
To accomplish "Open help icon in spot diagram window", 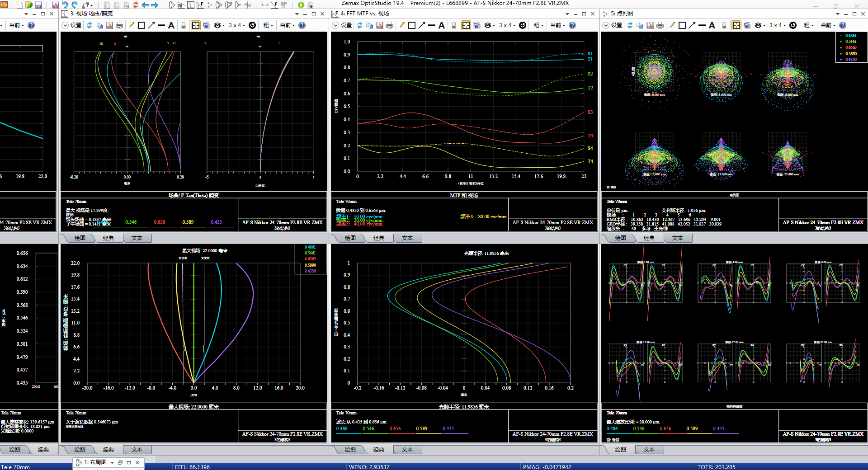I will pos(843,25).
